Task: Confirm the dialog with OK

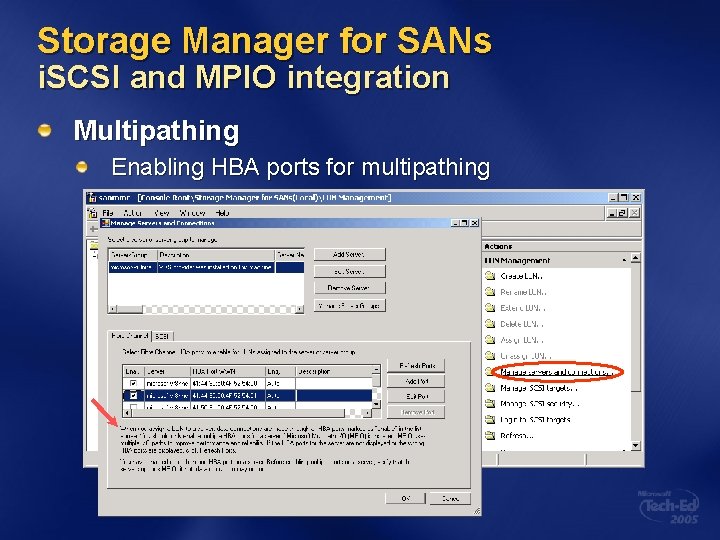Action: (405, 498)
